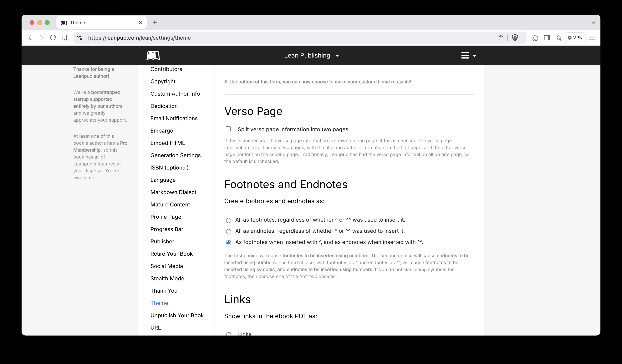This screenshot has height=364, width=622.
Task: Click the VPN button
Action: (575, 38)
